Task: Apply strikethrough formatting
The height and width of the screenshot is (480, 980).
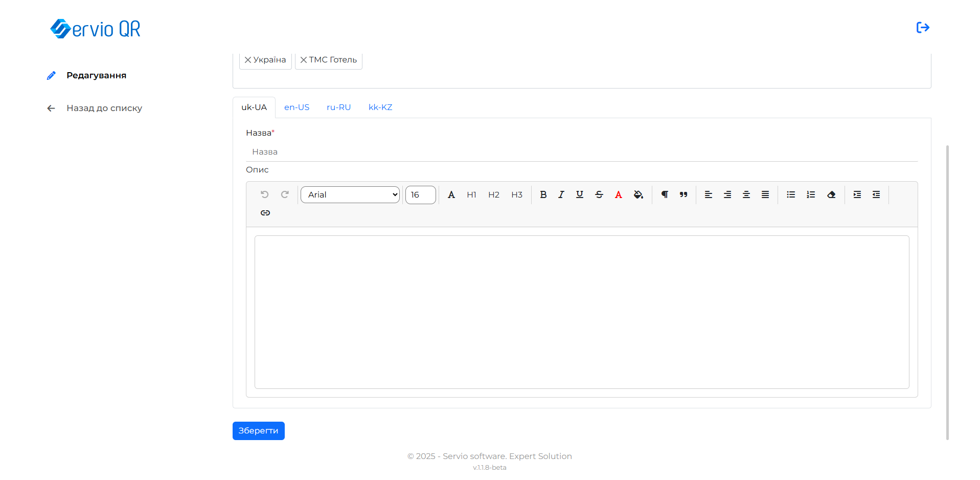Action: click(599, 194)
